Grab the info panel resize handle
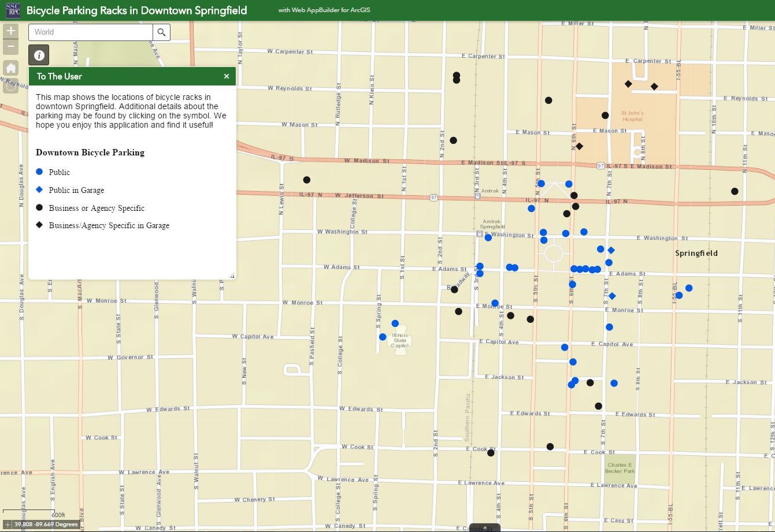This screenshot has width=775, height=532. [232, 276]
